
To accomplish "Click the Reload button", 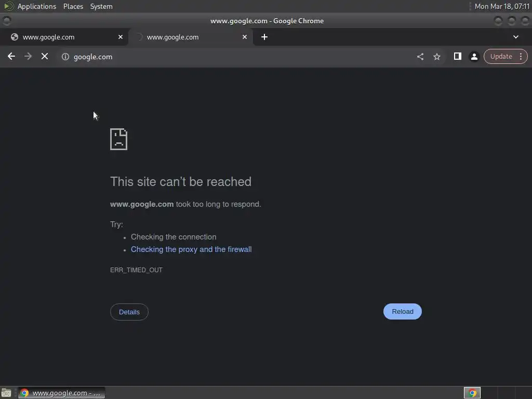I will [403, 312].
